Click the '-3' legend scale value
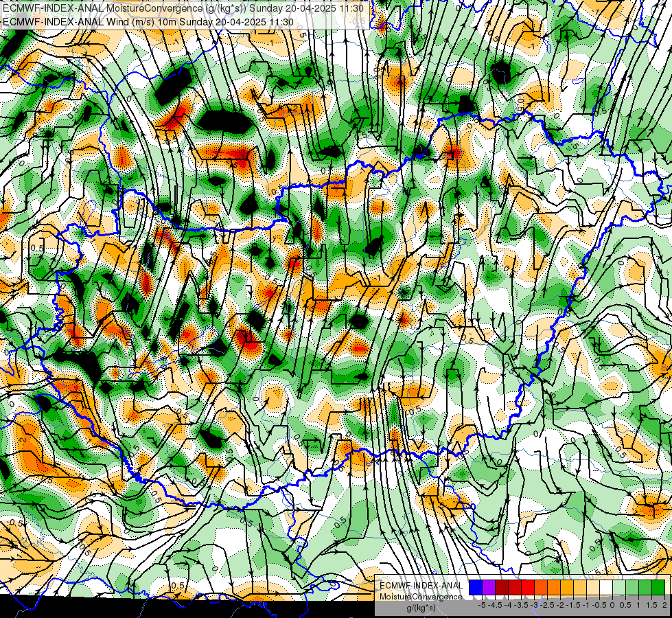 point(535,605)
